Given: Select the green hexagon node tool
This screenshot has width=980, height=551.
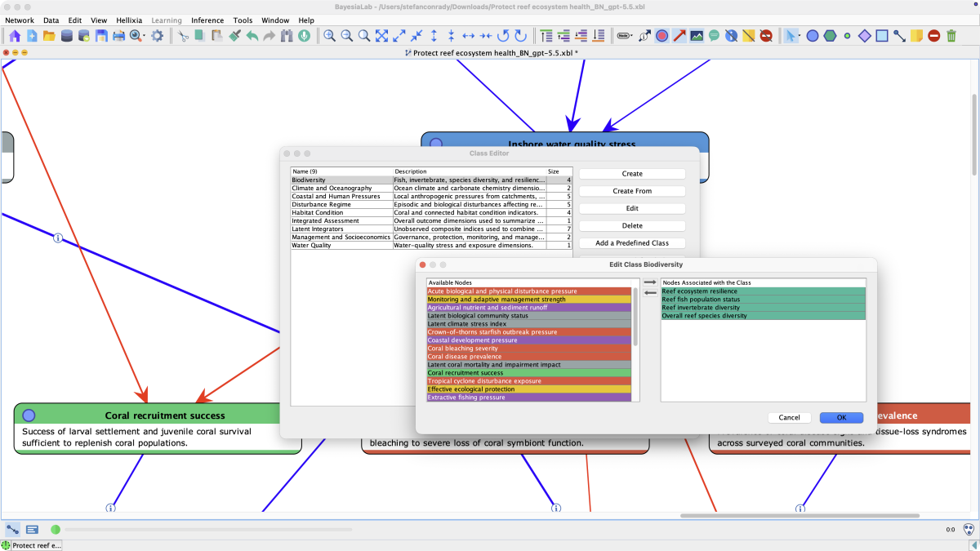Looking at the screenshot, I should point(830,36).
